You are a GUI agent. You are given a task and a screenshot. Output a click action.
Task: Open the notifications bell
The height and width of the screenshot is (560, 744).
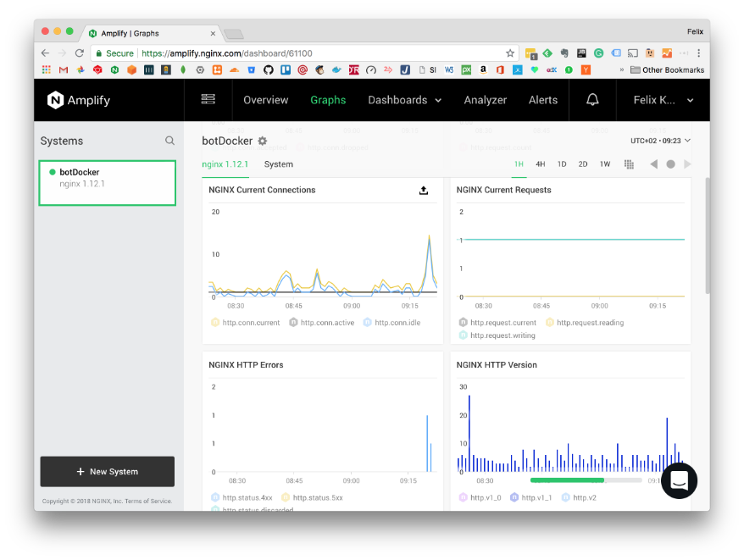tap(592, 100)
